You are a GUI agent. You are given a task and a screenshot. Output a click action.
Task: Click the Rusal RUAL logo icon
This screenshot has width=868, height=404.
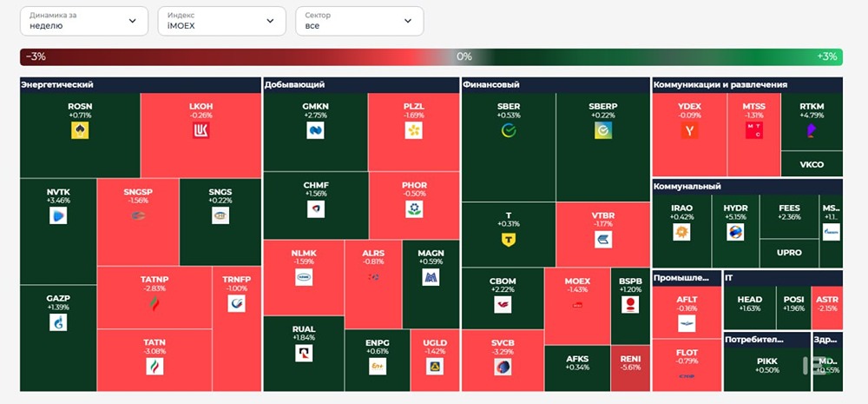click(x=304, y=353)
